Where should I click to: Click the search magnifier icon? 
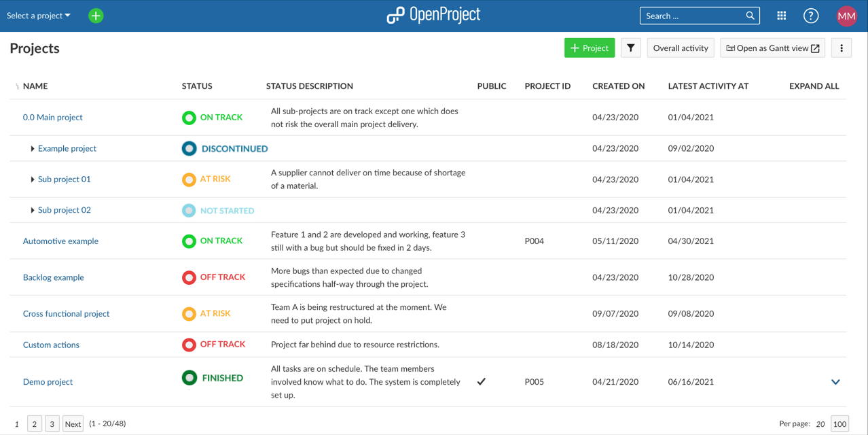750,16
